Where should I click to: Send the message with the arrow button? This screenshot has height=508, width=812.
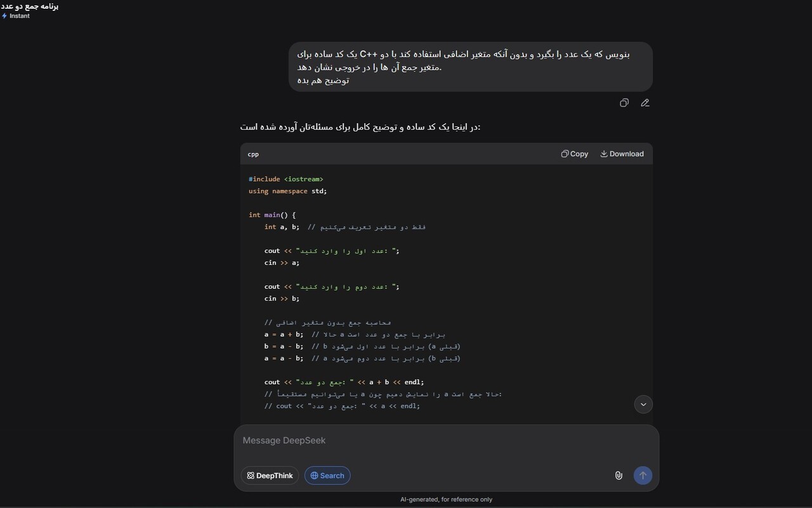click(x=643, y=476)
